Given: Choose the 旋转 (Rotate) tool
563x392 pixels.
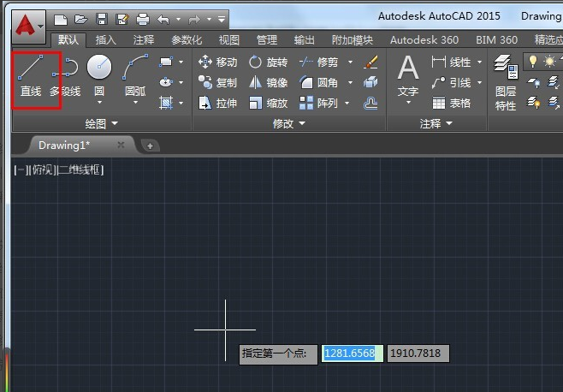Looking at the screenshot, I should [x=268, y=62].
